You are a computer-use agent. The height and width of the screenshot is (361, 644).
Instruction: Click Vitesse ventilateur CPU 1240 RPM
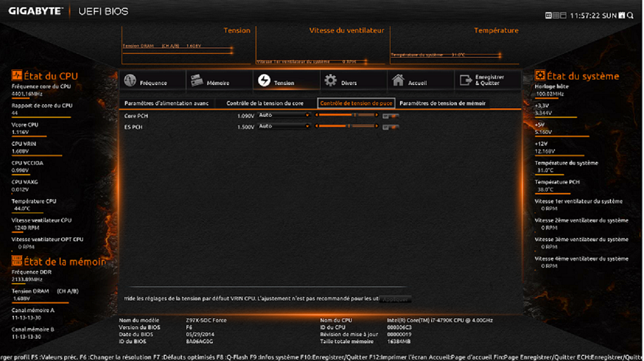coord(41,224)
